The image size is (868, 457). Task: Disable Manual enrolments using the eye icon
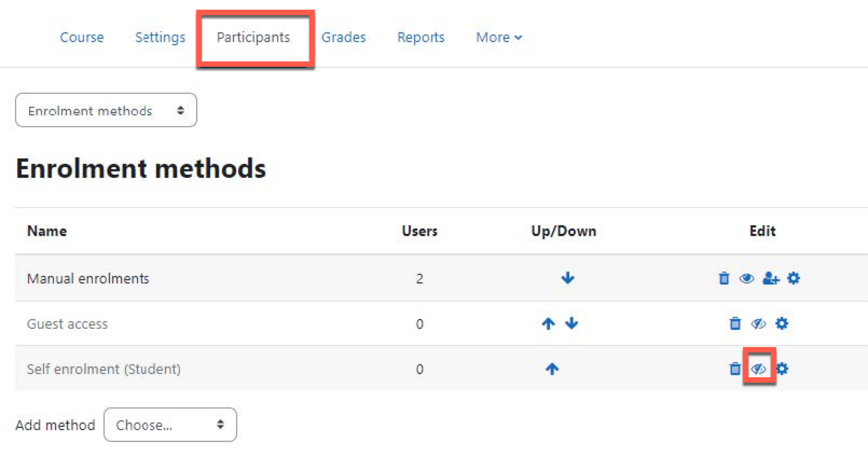point(747,279)
